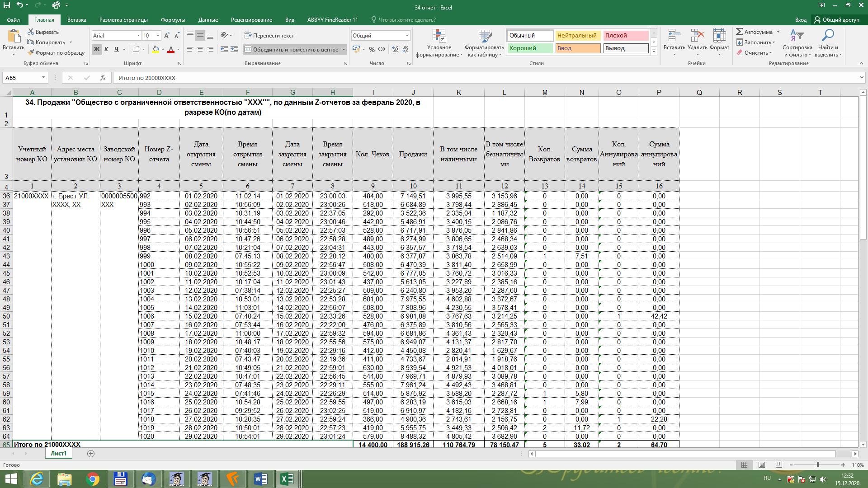Image resolution: width=868 pixels, height=488 pixels.
Task: Open Fill (Заполнить) dropdown
Action: tap(756, 42)
